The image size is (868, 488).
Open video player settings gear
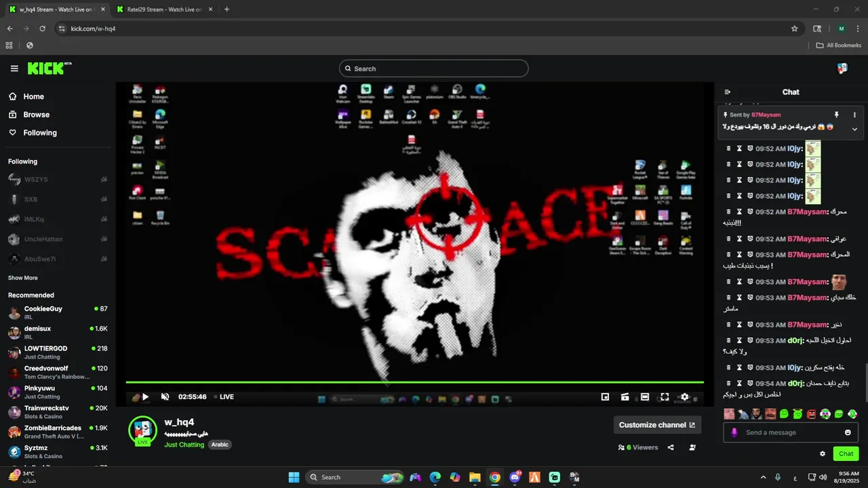click(685, 397)
